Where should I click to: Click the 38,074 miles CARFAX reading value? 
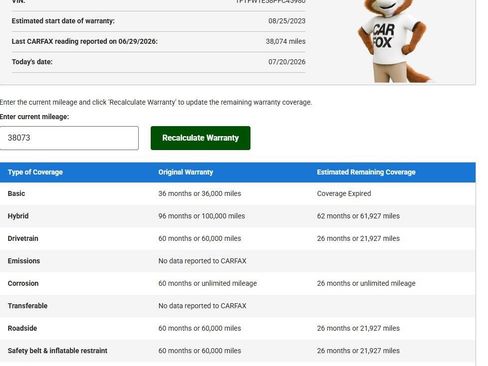tap(285, 41)
